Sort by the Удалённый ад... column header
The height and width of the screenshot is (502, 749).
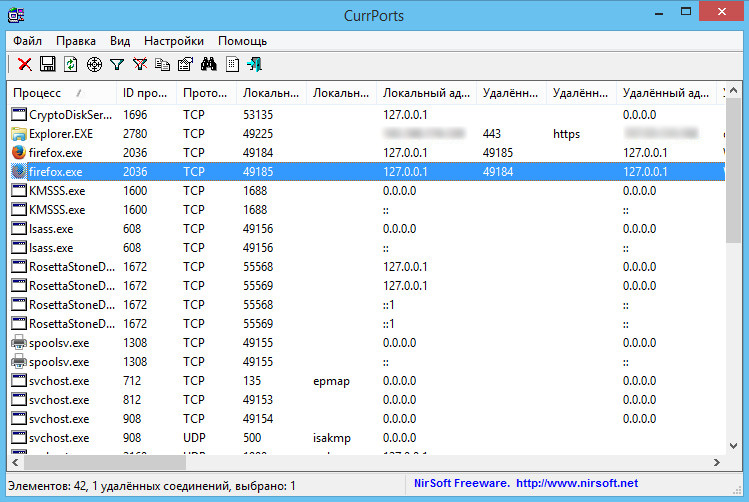point(666,93)
